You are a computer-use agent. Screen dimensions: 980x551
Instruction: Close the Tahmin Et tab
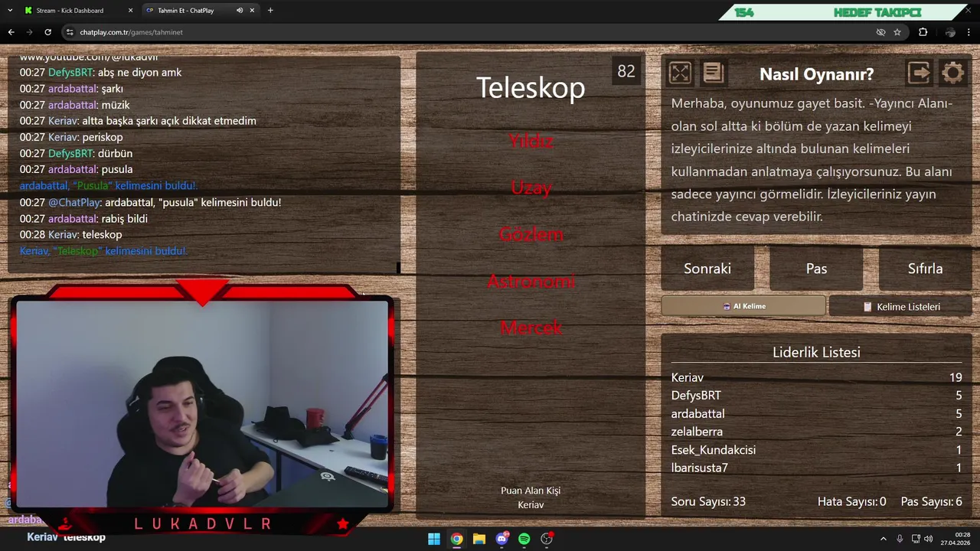tap(252, 11)
